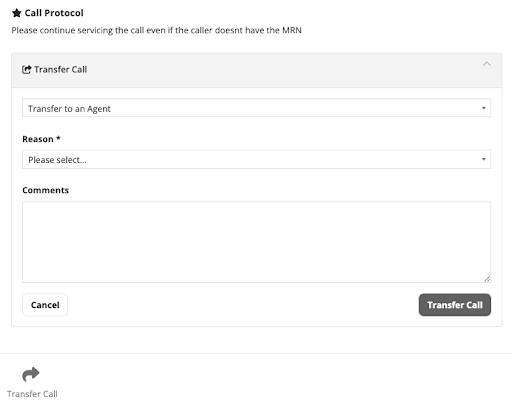Click the asterisk next to Reason label

click(58, 138)
